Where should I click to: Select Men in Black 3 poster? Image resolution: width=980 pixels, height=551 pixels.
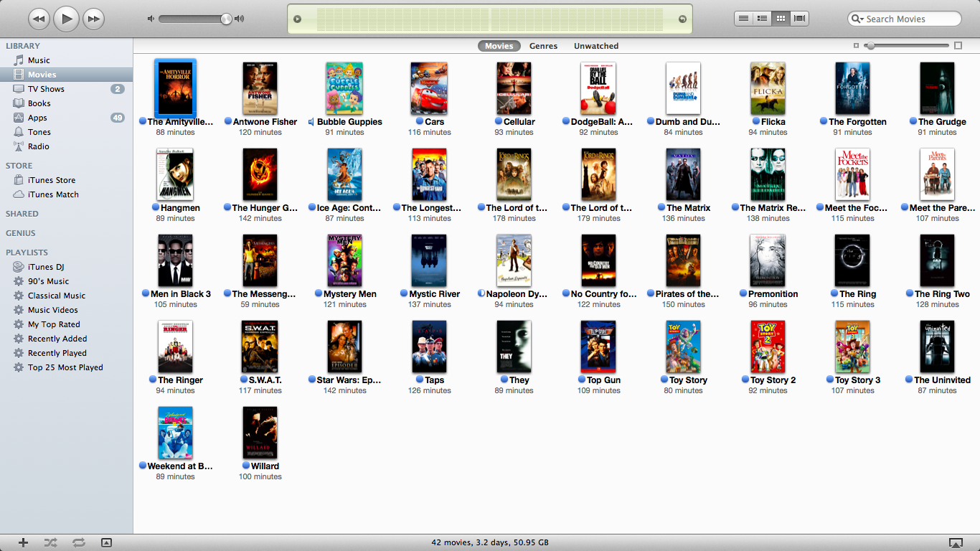tap(175, 260)
